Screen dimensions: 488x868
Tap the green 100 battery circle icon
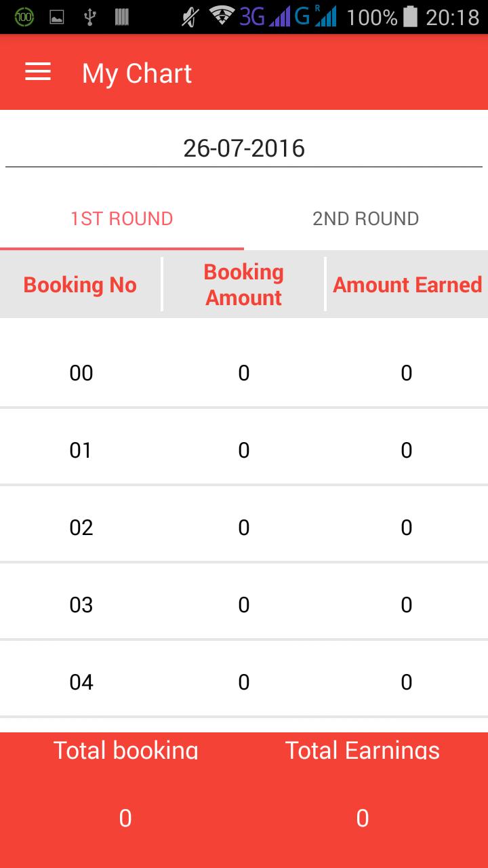pyautogui.click(x=24, y=18)
